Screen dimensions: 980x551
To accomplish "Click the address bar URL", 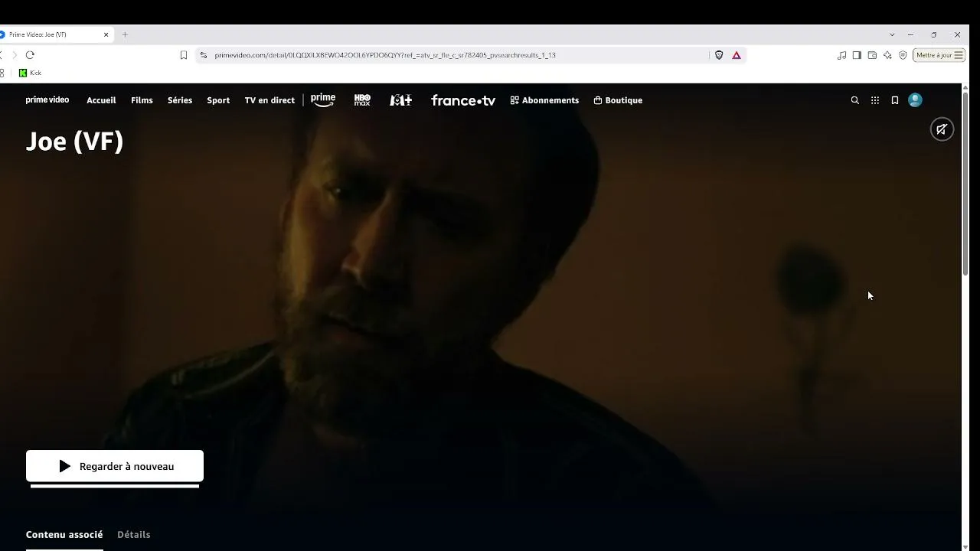I will click(x=385, y=55).
